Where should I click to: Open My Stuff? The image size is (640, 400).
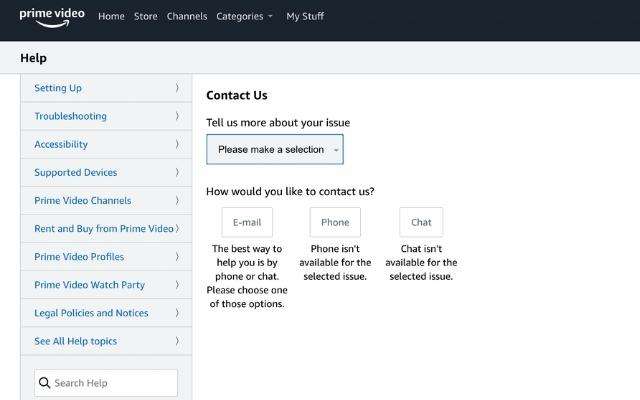point(305,16)
